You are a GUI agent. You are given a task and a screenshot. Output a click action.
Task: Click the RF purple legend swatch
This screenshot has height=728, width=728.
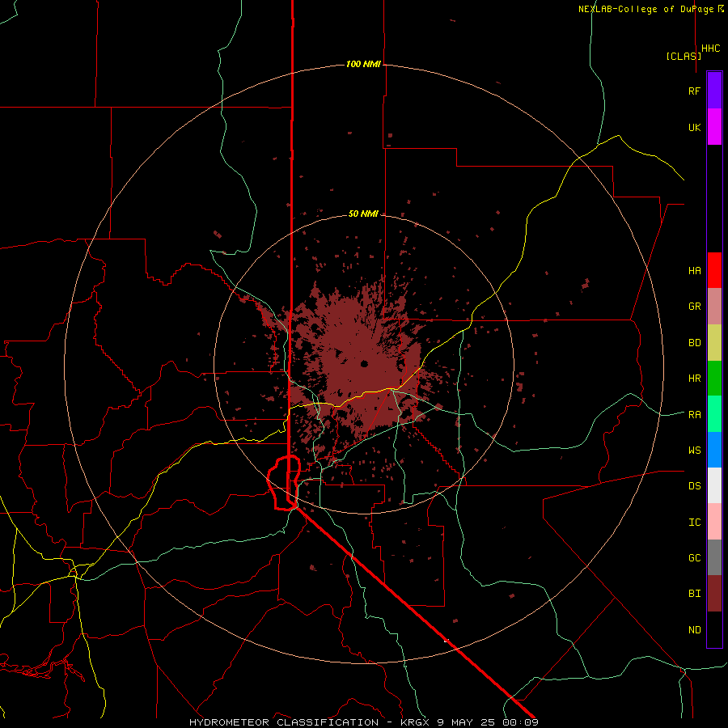[714, 91]
